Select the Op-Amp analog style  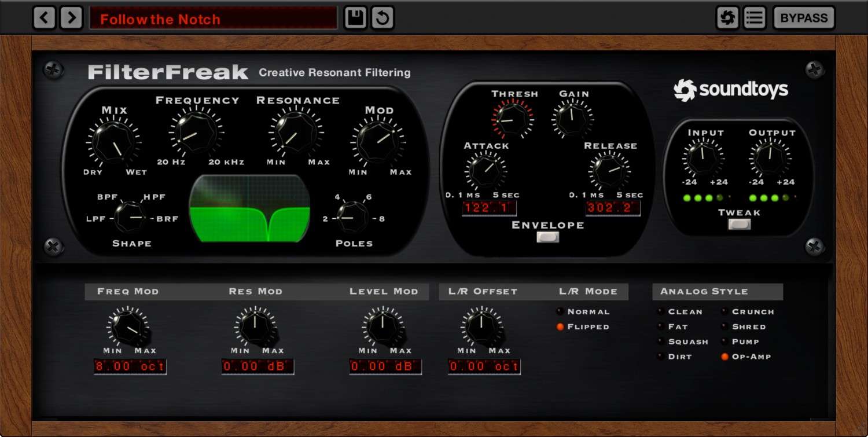725,357
